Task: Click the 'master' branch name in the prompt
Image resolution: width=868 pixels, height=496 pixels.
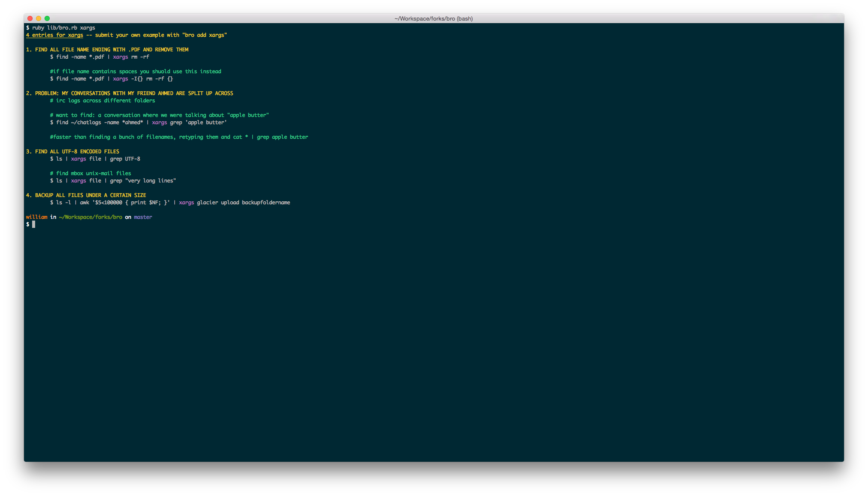Action: (143, 217)
